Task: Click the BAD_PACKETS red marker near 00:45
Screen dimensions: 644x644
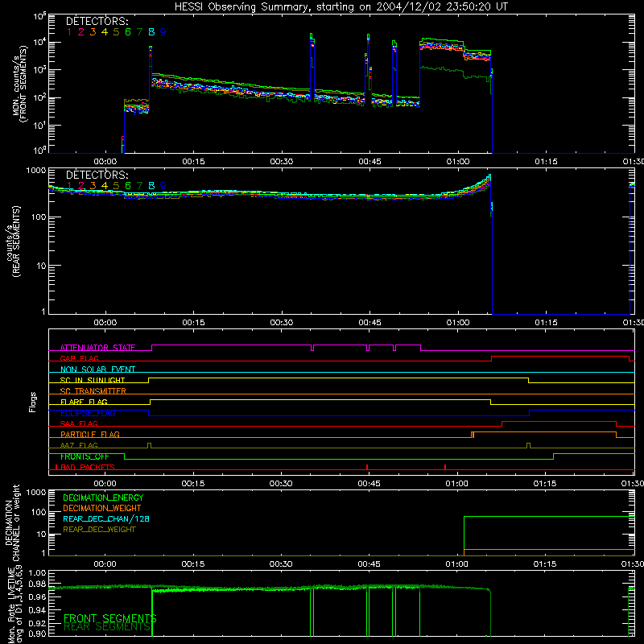Action: click(367, 467)
